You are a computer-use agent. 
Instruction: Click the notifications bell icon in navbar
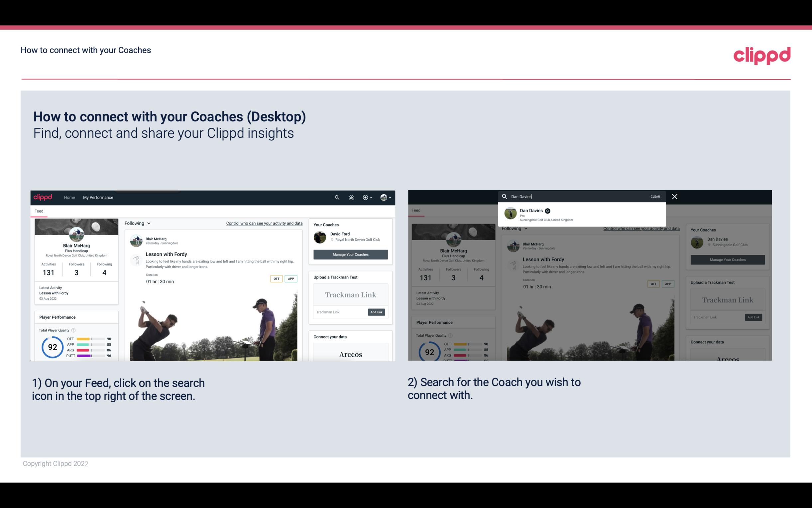(351, 197)
